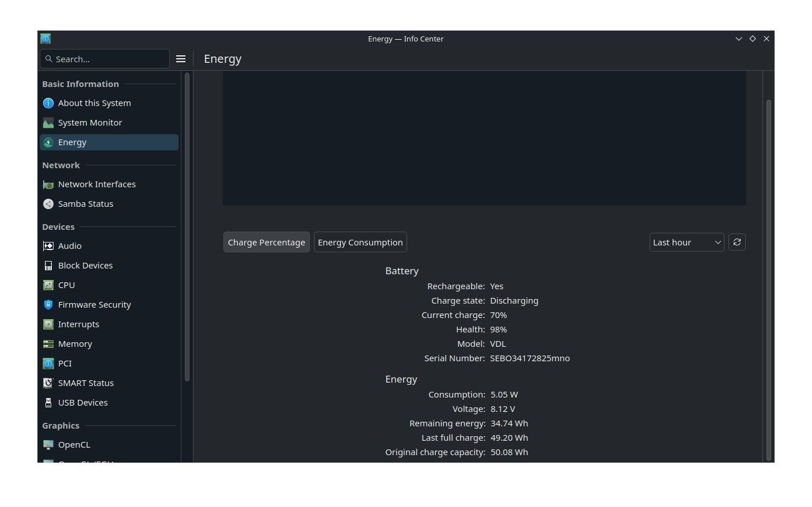The height and width of the screenshot is (507, 812).
Task: Minimize the Info Center window
Action: 739,39
